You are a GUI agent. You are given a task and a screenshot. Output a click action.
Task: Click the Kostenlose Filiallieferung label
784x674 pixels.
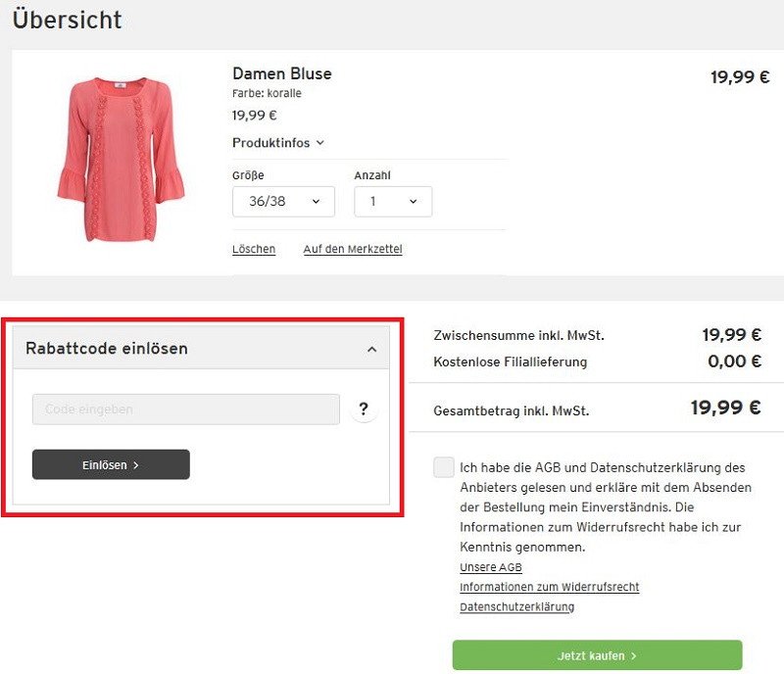coord(510,362)
